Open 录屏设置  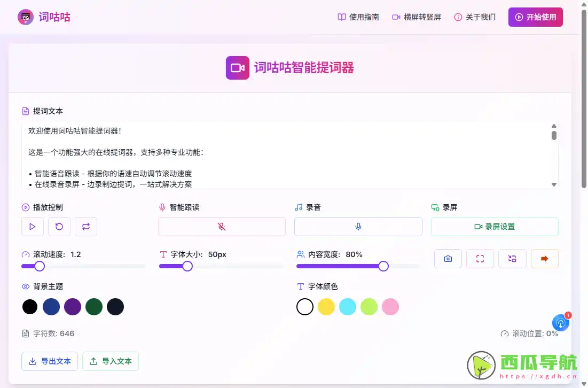pyautogui.click(x=495, y=227)
